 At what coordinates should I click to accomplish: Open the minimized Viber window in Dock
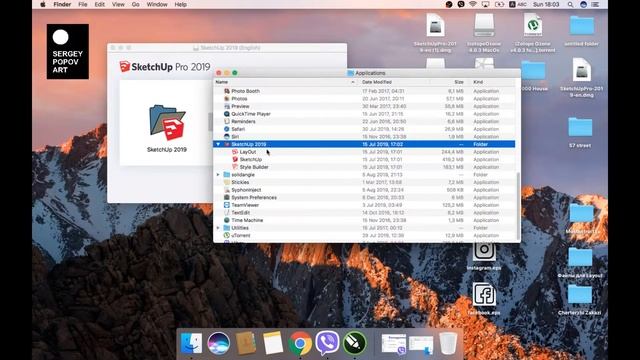[393, 344]
